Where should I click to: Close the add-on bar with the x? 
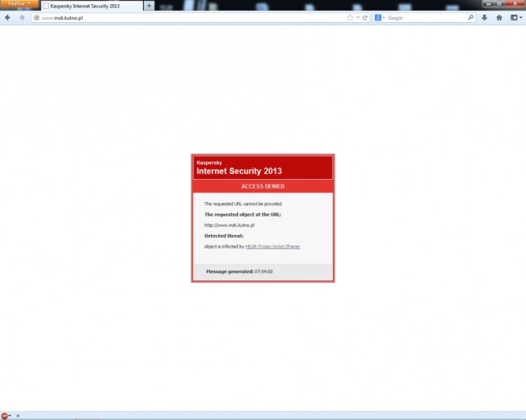pos(18,416)
